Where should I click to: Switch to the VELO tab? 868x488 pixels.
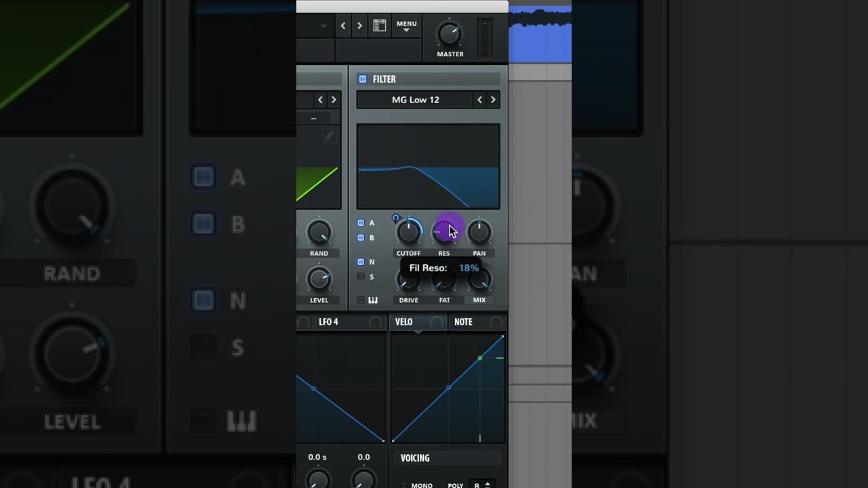(x=403, y=322)
